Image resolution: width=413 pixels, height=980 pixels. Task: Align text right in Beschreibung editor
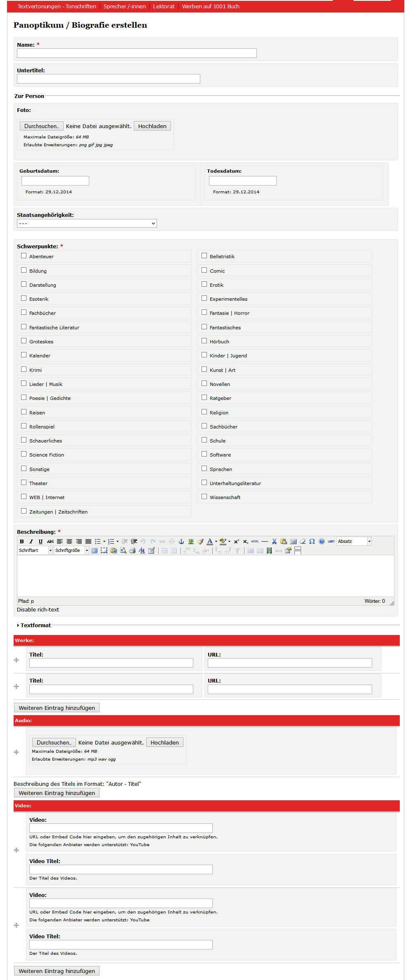tap(79, 541)
